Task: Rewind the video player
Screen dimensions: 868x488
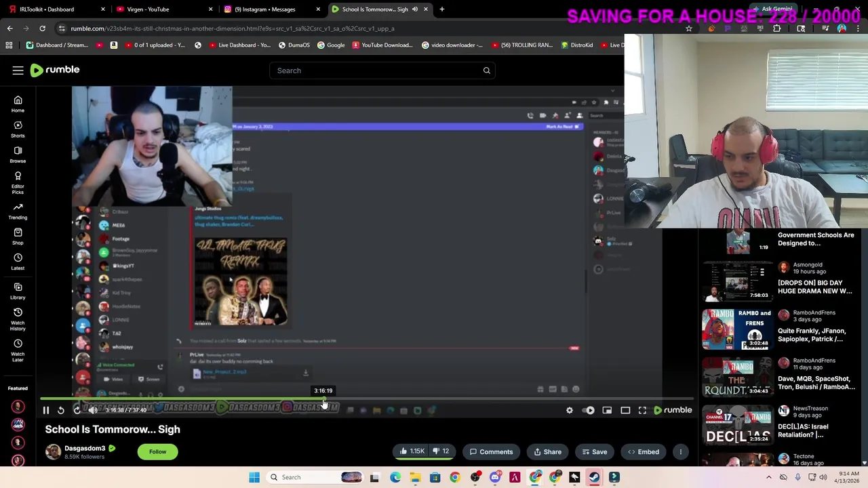Action: (x=61, y=410)
